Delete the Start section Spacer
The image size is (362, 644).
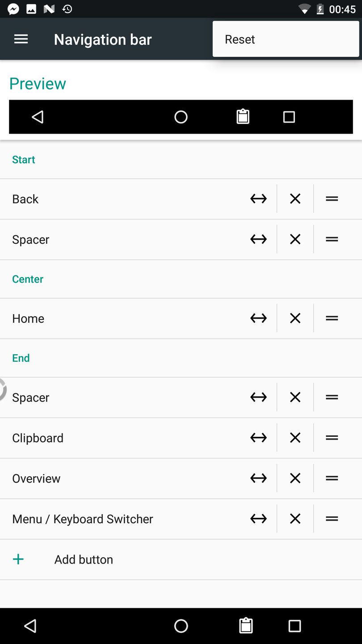tap(295, 239)
